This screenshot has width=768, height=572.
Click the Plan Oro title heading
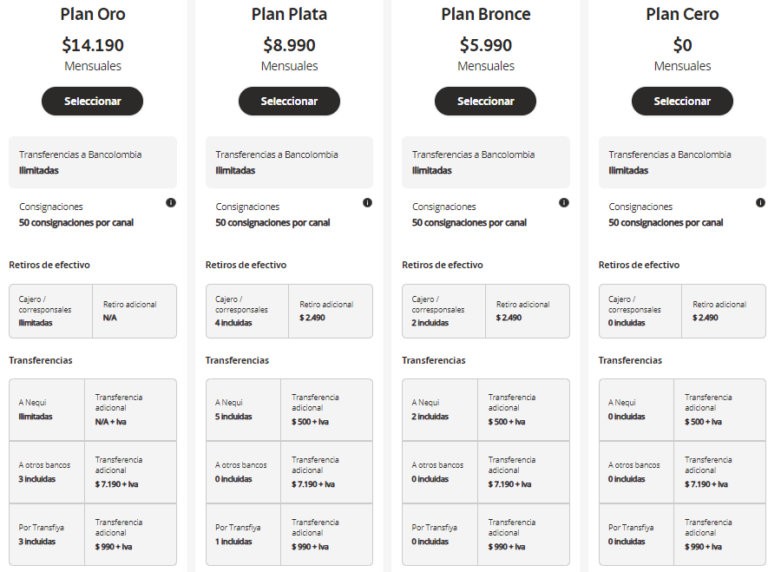pyautogui.click(x=92, y=14)
